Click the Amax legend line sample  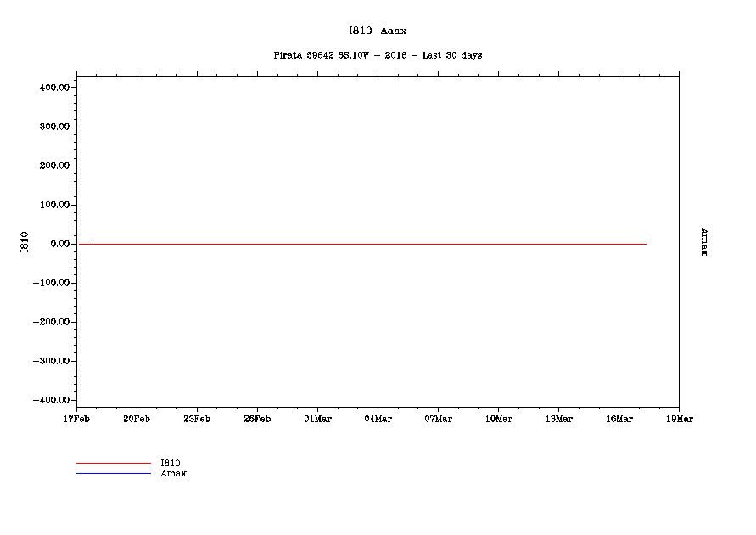pos(113,473)
